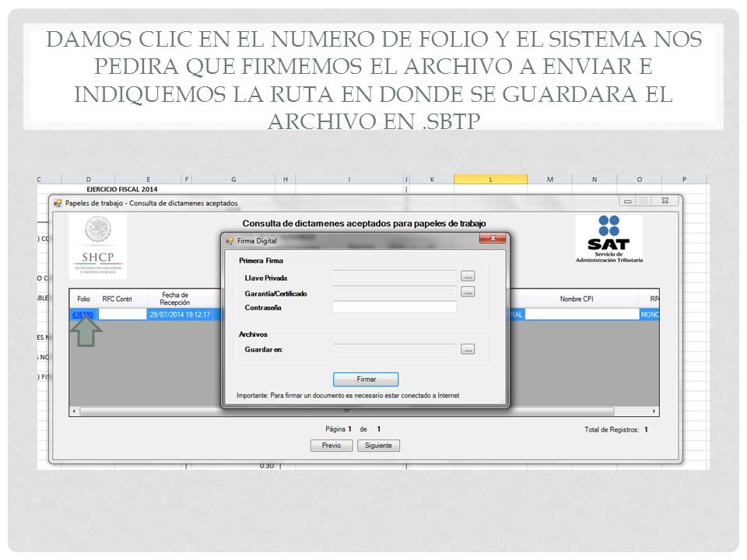Select Excel column L header

point(491,179)
